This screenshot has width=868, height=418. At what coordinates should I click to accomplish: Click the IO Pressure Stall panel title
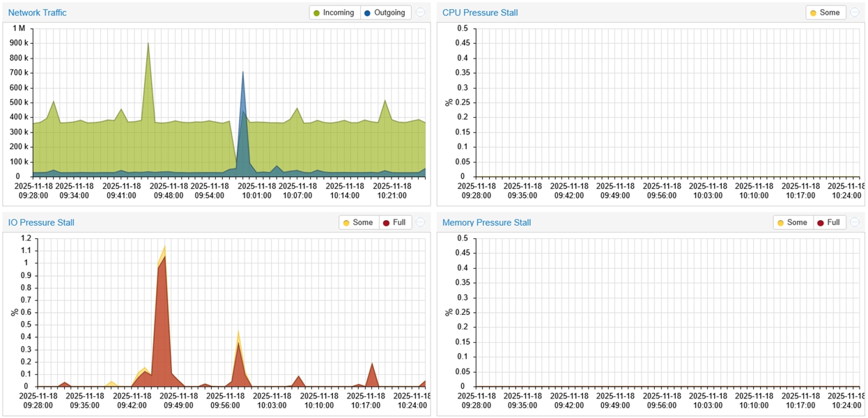pos(41,222)
